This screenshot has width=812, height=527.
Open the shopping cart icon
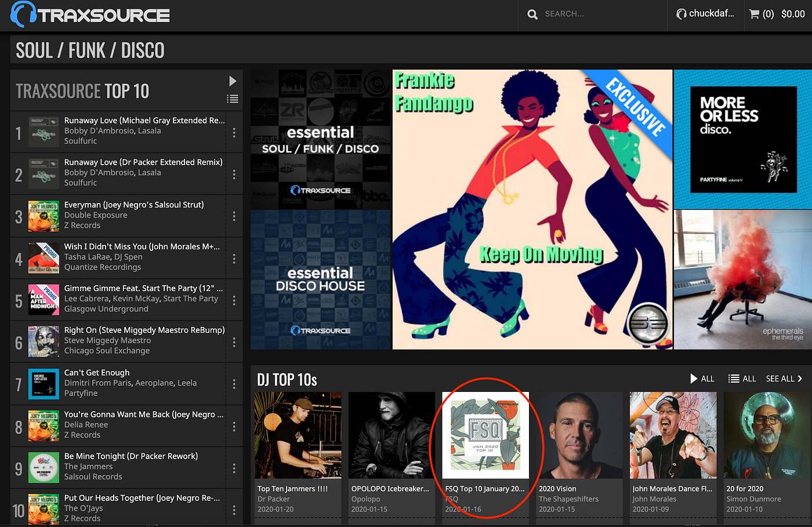pyautogui.click(x=754, y=13)
